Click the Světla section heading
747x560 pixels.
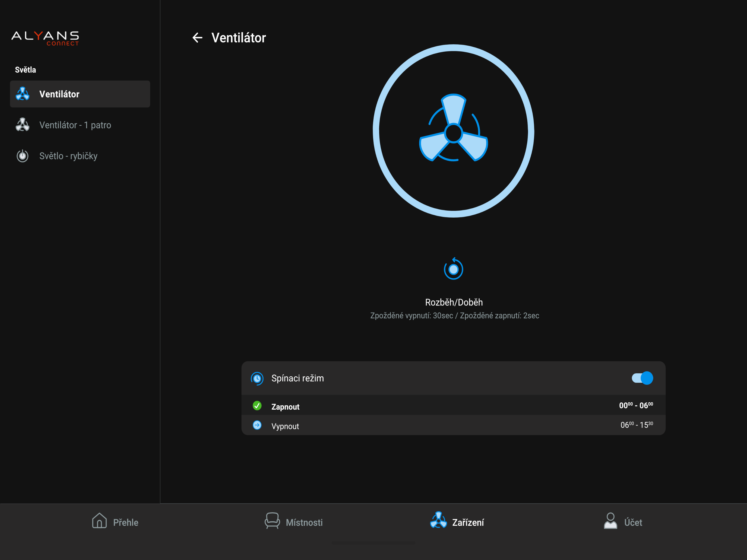(25, 70)
